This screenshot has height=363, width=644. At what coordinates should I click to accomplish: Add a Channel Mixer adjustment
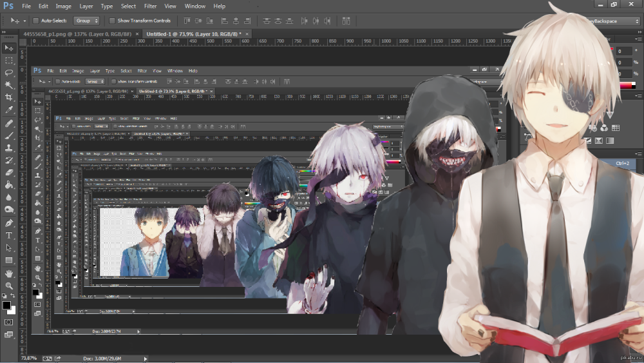pyautogui.click(x=604, y=128)
